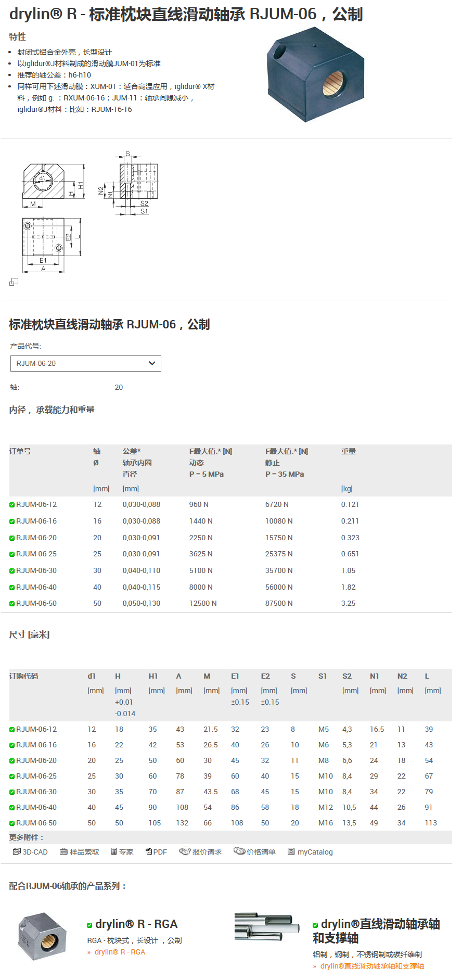Click weight value 0.323 in load table
This screenshot has height=980, width=462.
(350, 538)
